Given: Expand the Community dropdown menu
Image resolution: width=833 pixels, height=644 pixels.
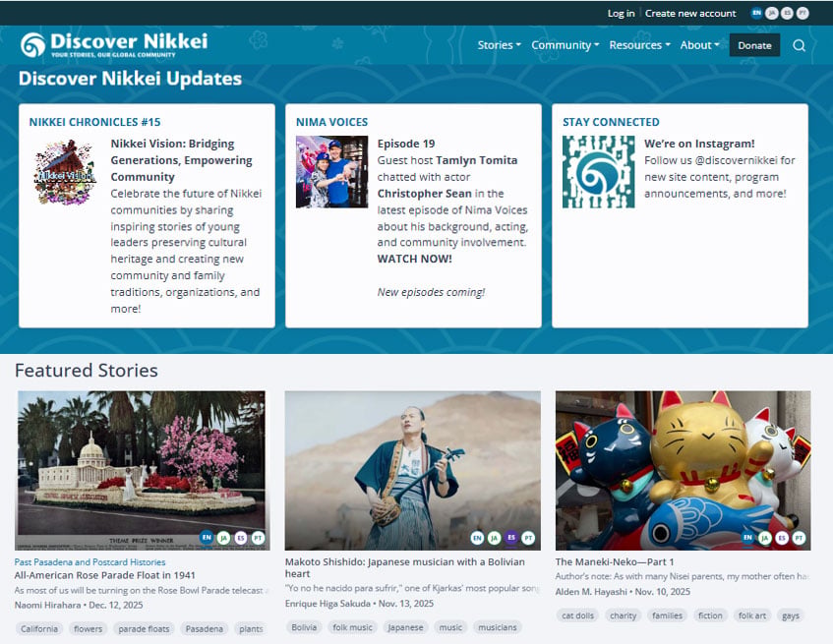Looking at the screenshot, I should [x=565, y=45].
